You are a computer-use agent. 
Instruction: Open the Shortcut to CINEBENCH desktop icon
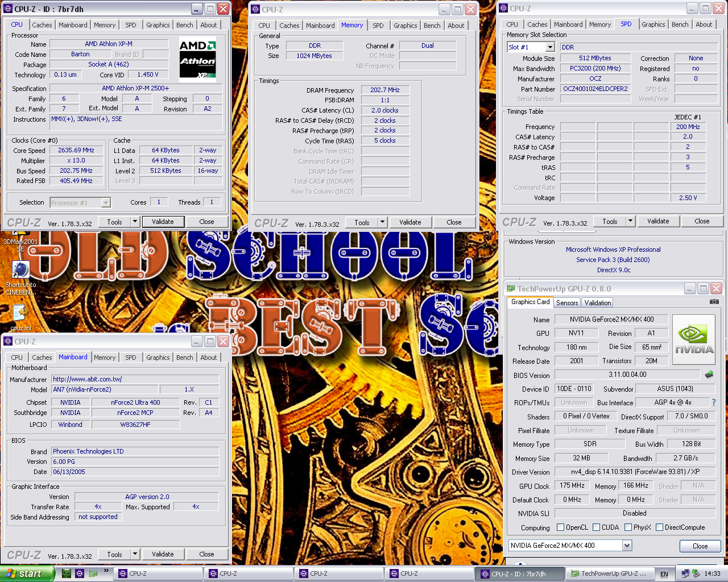(20, 277)
